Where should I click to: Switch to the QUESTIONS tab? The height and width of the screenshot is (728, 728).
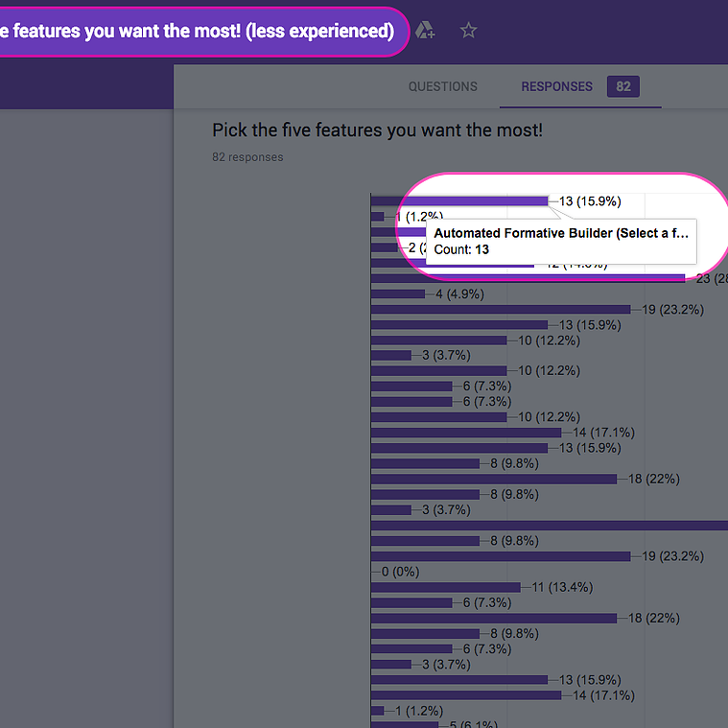pos(442,86)
